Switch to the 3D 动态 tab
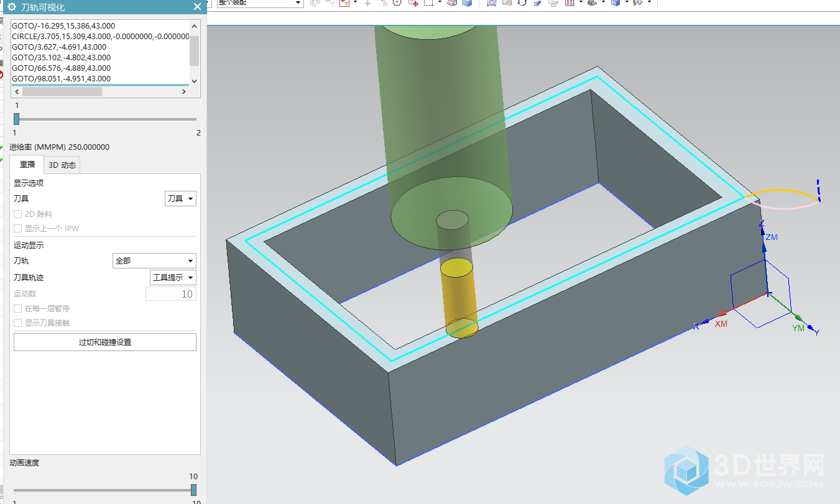Screen dimensions: 840x504 (62, 165)
